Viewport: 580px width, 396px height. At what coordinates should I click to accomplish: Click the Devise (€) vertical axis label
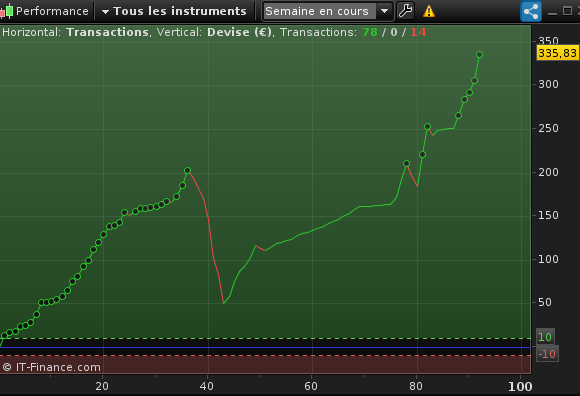[239, 32]
